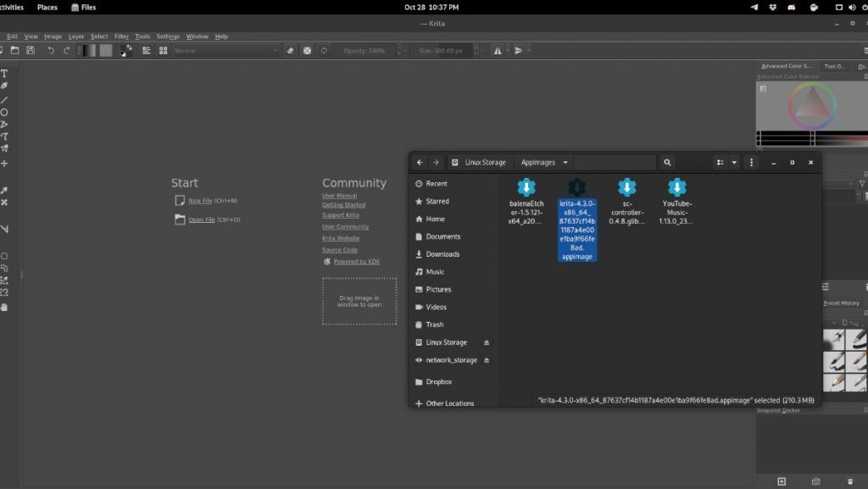Open the brush preset selector icon
This screenshot has height=489, width=868.
(164, 50)
